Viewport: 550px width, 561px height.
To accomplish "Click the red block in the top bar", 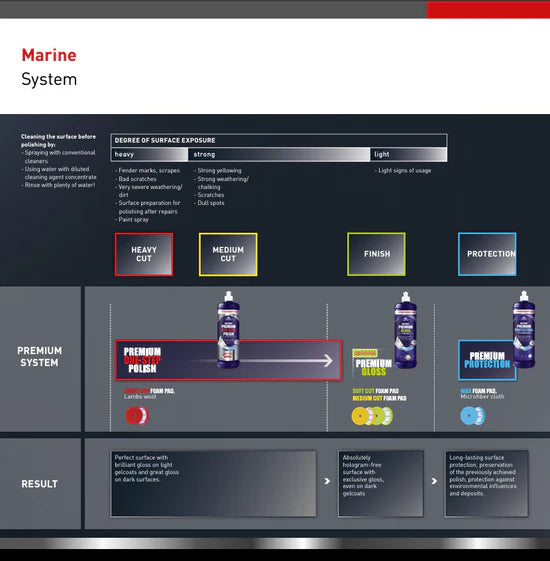I will [x=488, y=10].
